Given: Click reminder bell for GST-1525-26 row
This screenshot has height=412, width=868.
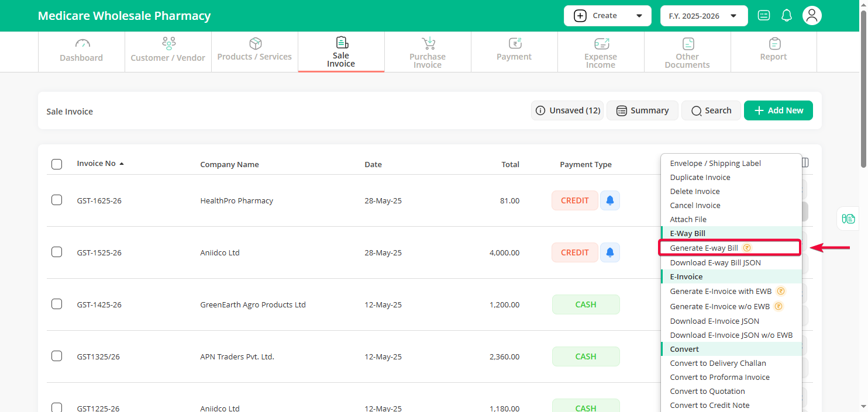Looking at the screenshot, I should tap(610, 252).
